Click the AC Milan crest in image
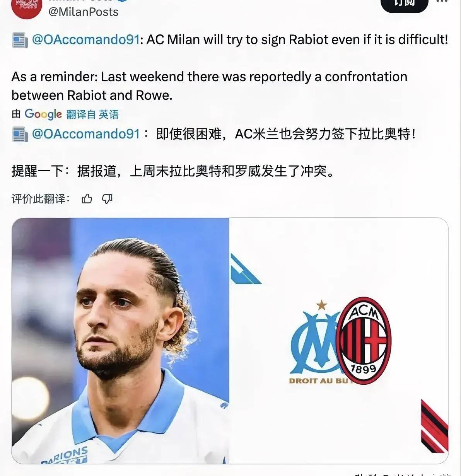Viewport: 461px width, 476px height. coord(363,341)
